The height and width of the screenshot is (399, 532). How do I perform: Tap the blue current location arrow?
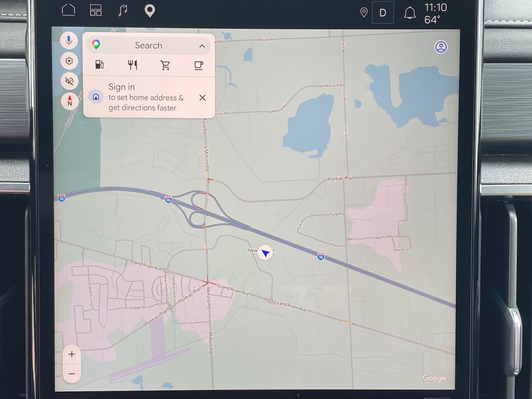point(265,252)
